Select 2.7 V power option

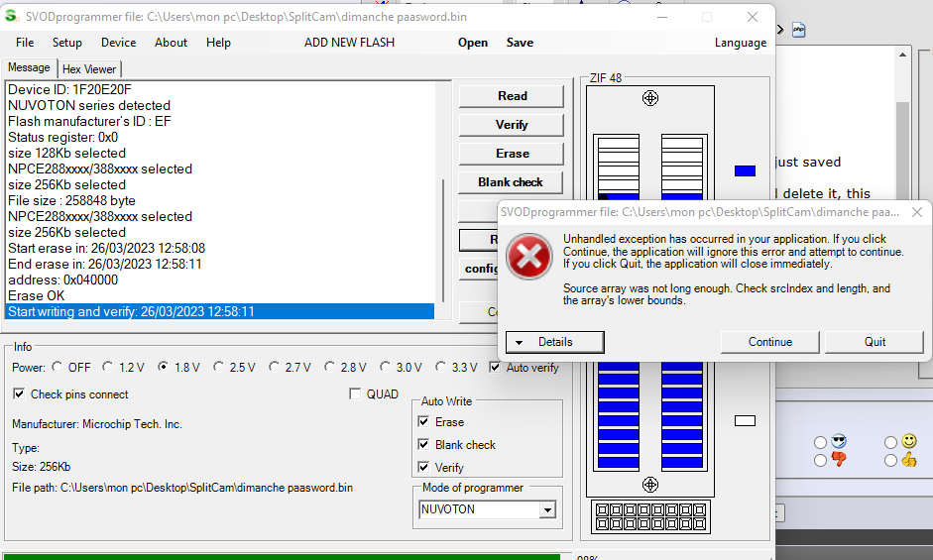pos(275,367)
